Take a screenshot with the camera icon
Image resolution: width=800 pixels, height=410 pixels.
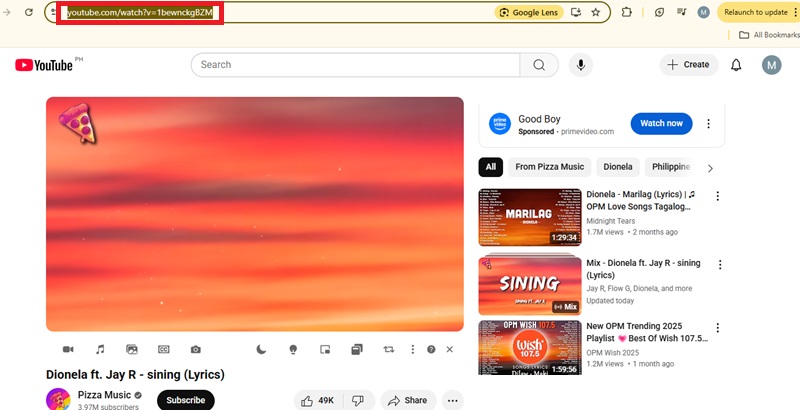click(x=195, y=349)
